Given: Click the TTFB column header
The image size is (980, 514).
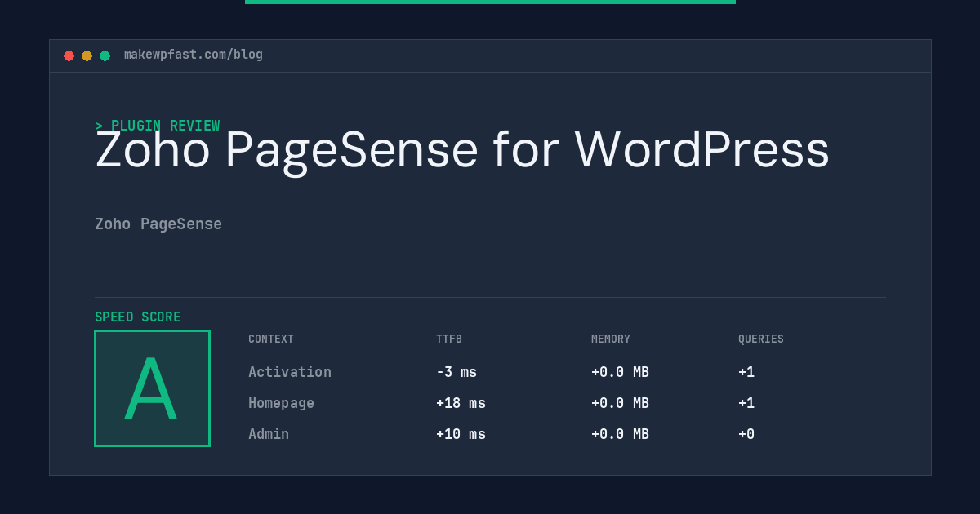Looking at the screenshot, I should (x=449, y=339).
